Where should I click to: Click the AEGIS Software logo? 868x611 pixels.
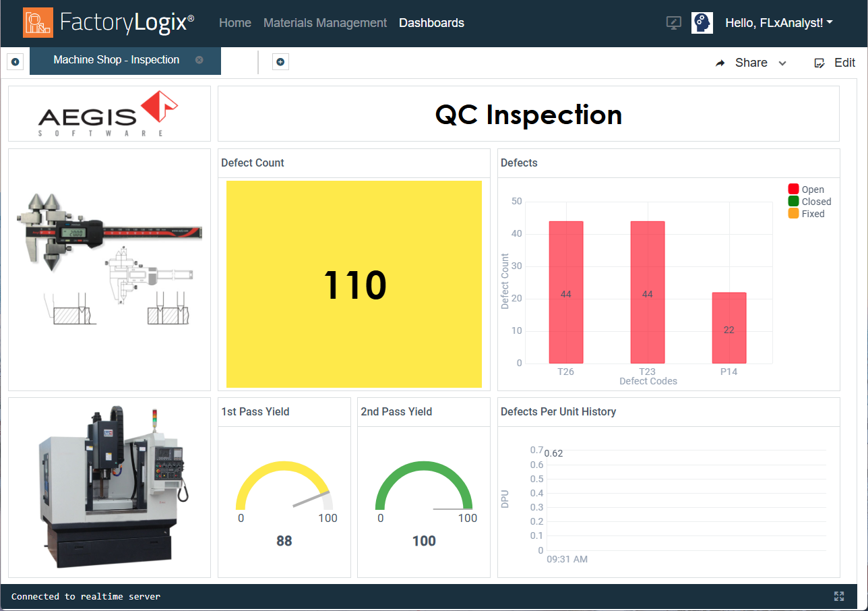tap(109, 114)
